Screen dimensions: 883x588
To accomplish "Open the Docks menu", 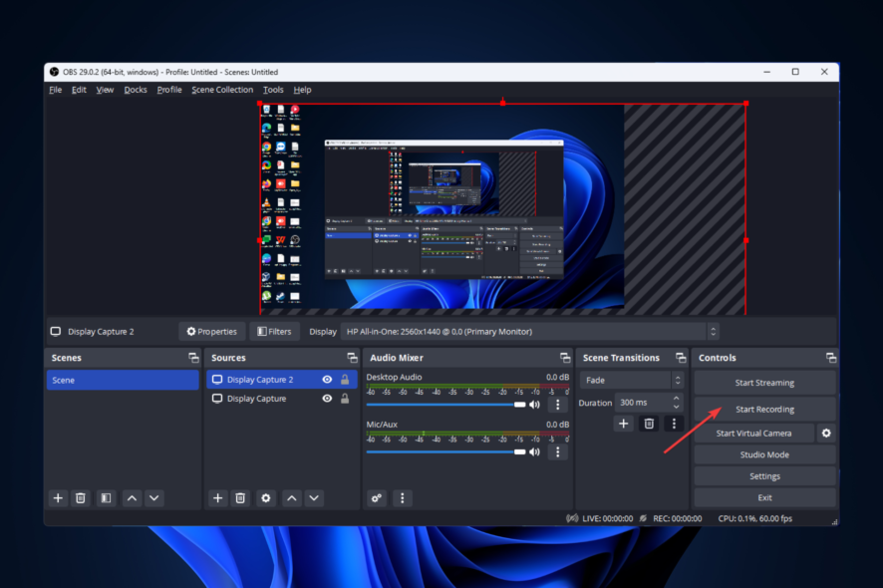I will 136,90.
